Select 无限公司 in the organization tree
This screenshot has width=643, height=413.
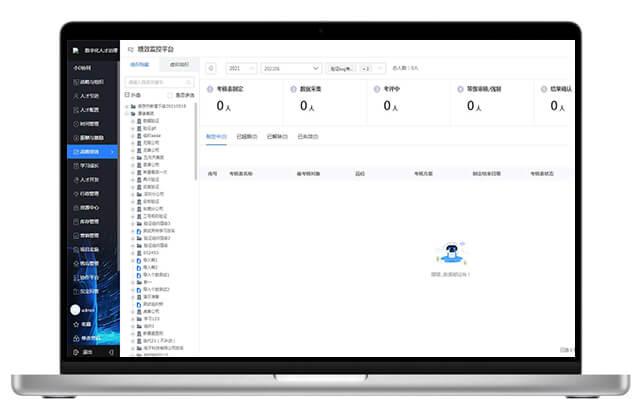(152, 142)
